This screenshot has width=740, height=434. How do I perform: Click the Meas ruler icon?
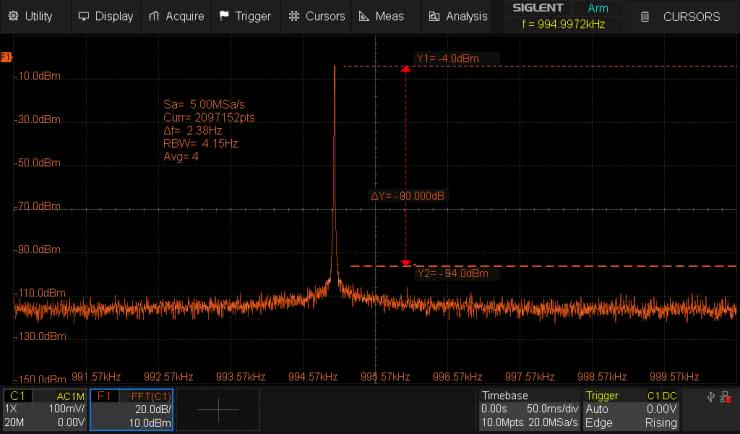[x=365, y=16]
